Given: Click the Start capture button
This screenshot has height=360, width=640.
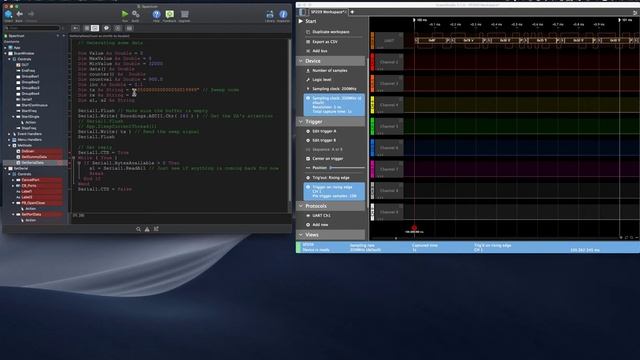Looking at the screenshot, I should click(311, 21).
